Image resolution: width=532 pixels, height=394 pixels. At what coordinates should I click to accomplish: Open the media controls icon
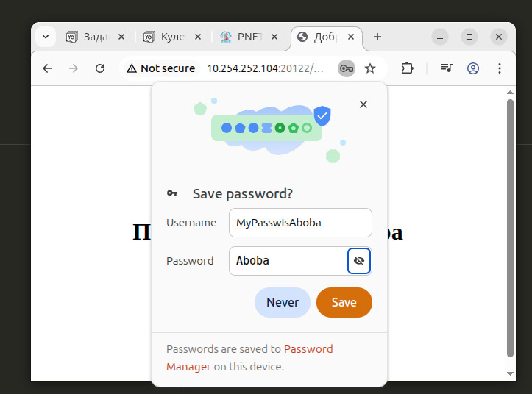click(447, 68)
